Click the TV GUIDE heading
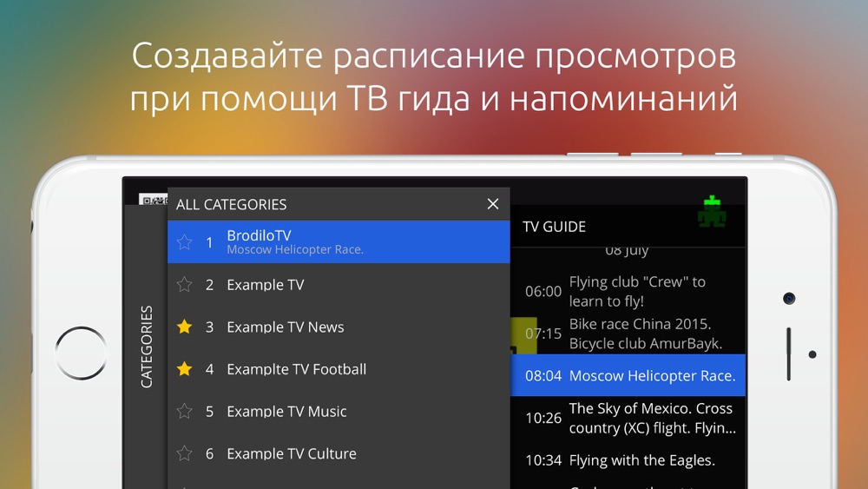Image resolution: width=868 pixels, height=489 pixels. (x=554, y=227)
